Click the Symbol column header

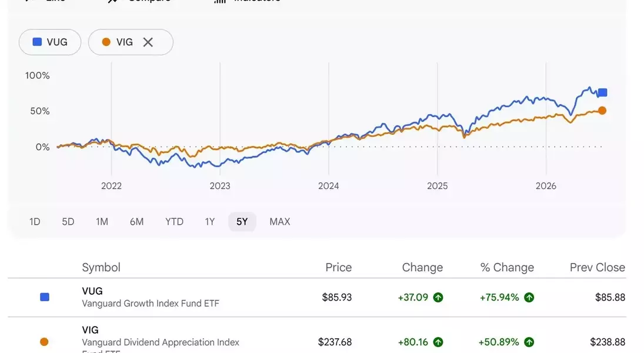coord(101,268)
